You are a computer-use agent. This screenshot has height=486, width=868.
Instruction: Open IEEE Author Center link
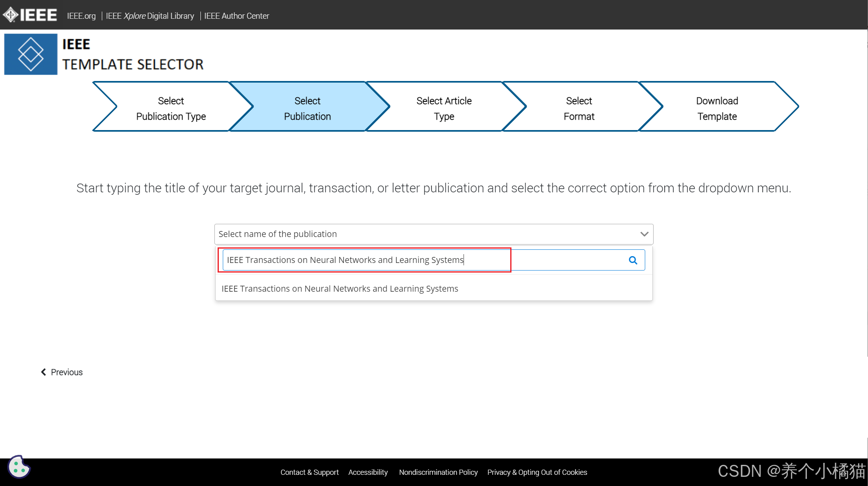[236, 16]
